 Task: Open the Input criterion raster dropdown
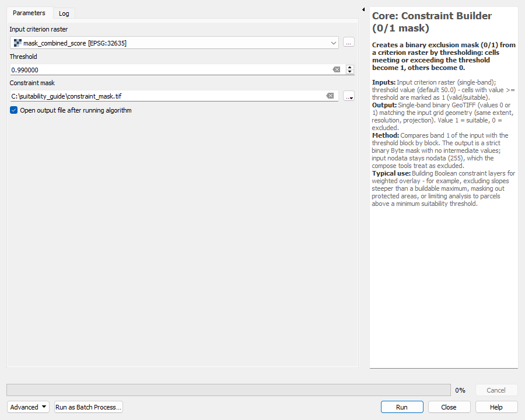tap(174, 43)
